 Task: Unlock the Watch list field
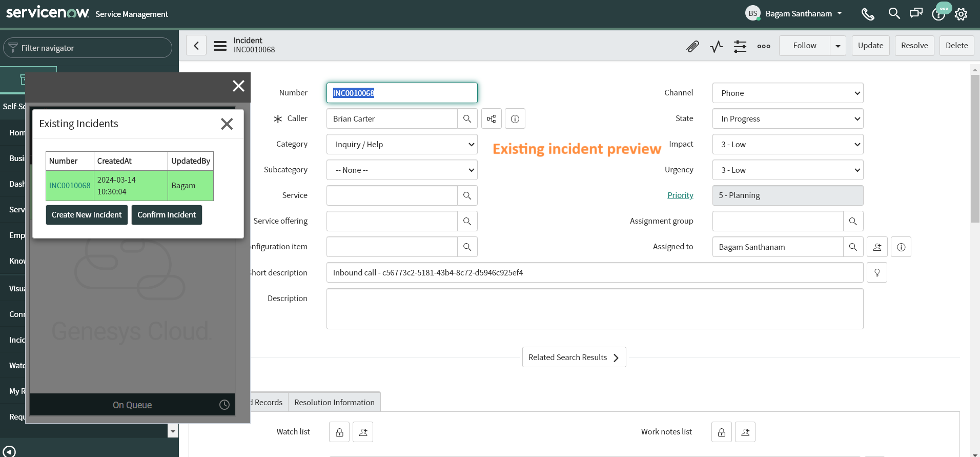coord(339,432)
